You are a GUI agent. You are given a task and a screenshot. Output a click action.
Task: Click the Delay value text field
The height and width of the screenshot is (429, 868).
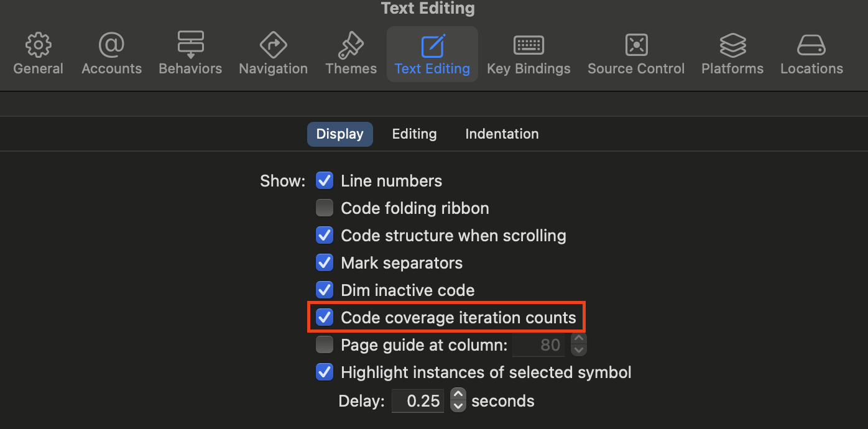418,401
